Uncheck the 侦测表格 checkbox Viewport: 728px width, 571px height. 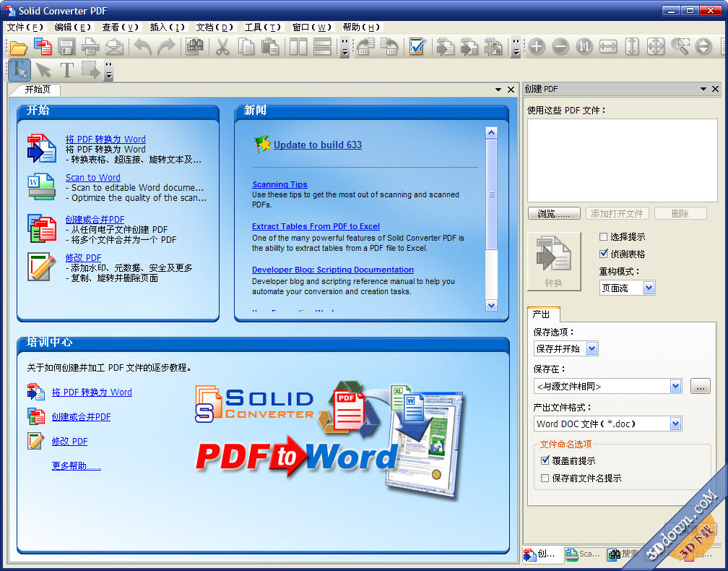(604, 254)
